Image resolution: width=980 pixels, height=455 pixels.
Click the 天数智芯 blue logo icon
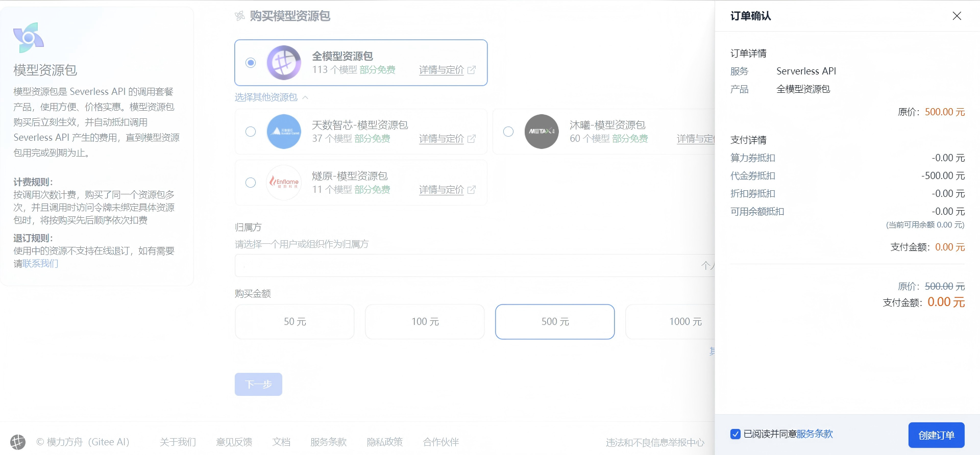point(284,132)
